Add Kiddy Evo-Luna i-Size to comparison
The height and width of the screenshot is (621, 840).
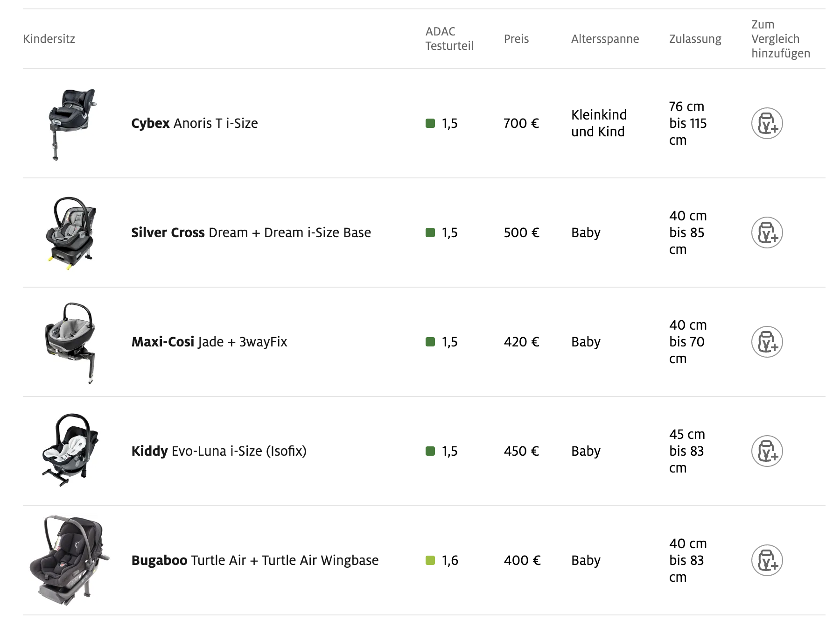(767, 451)
